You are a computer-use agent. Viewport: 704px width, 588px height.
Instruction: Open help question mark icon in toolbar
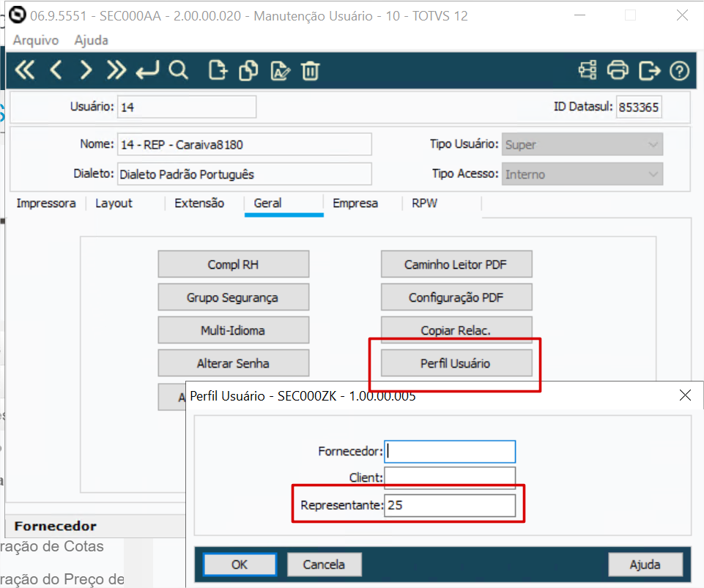pos(680,70)
